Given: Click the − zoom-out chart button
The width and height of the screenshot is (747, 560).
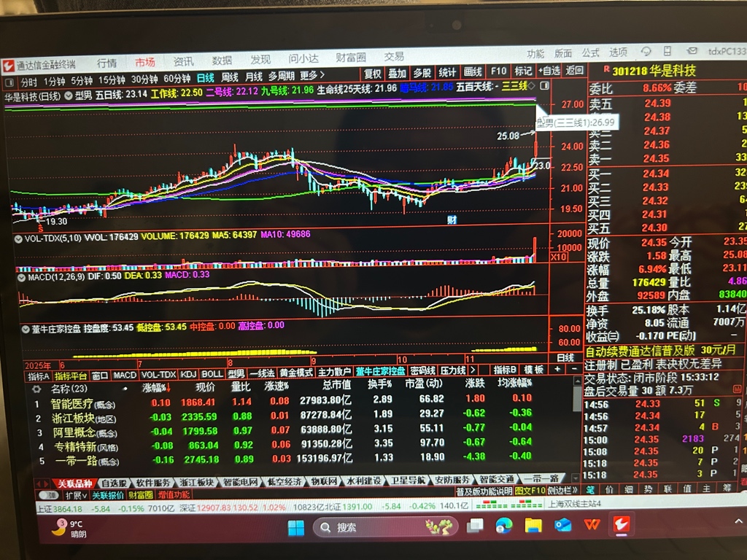Looking at the screenshot, I should click(574, 369).
